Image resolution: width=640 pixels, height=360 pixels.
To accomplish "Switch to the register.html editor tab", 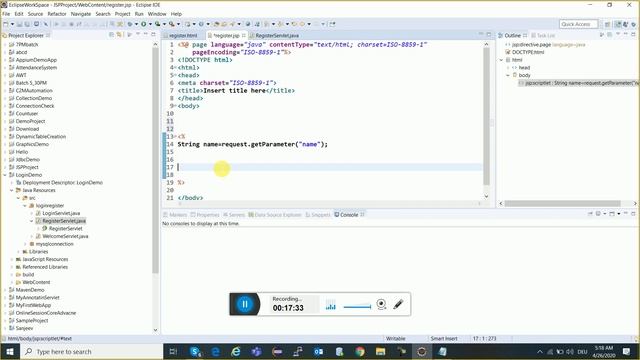I will click(183, 36).
